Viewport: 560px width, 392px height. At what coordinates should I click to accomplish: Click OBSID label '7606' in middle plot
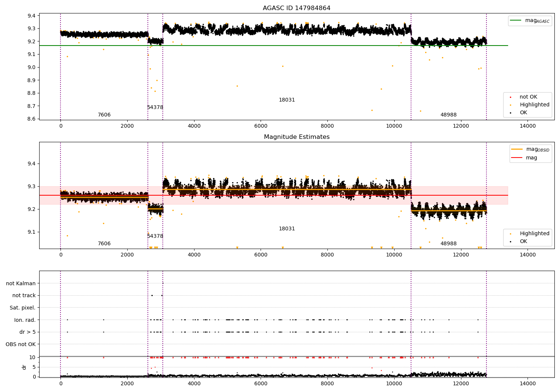(x=104, y=244)
